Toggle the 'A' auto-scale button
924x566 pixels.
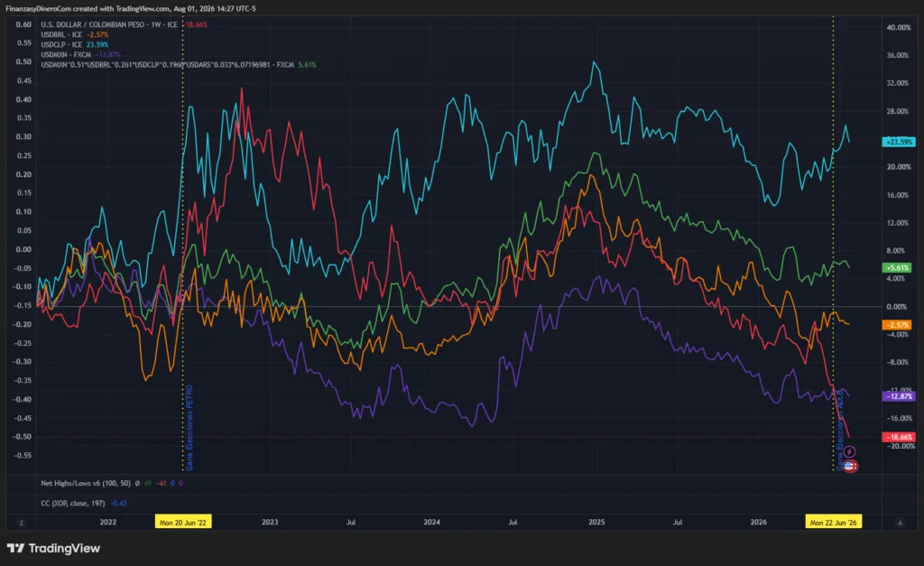(900, 523)
